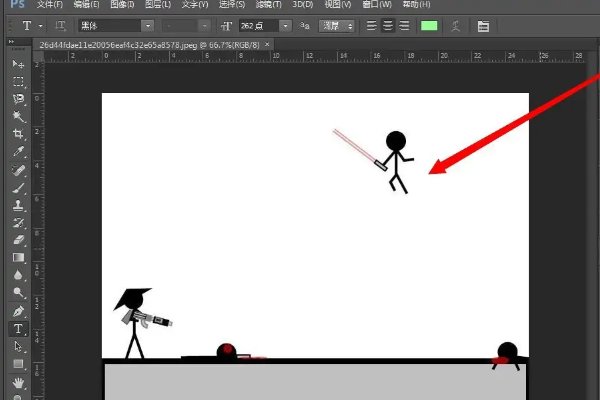Switch to the Eraser tool
Image resolution: width=600 pixels, height=400 pixels.
[x=18, y=240]
